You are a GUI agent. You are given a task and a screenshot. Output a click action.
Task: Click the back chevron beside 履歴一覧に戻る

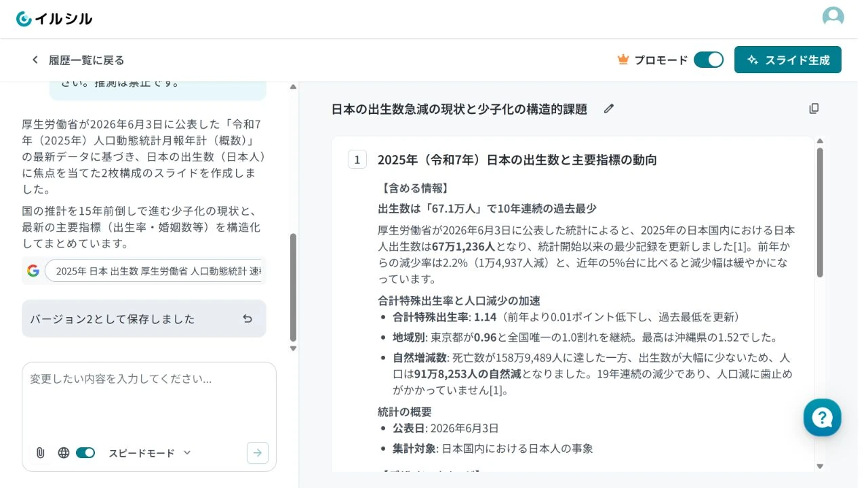(x=35, y=60)
